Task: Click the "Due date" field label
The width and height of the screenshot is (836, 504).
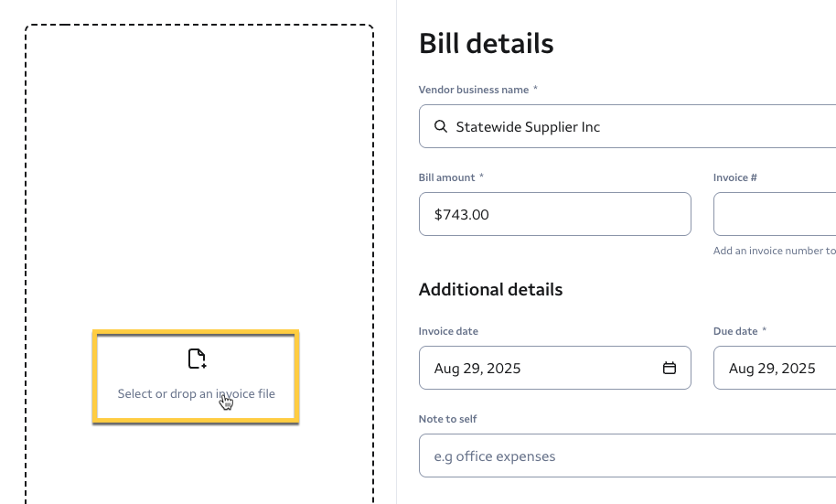Action: 736,331
